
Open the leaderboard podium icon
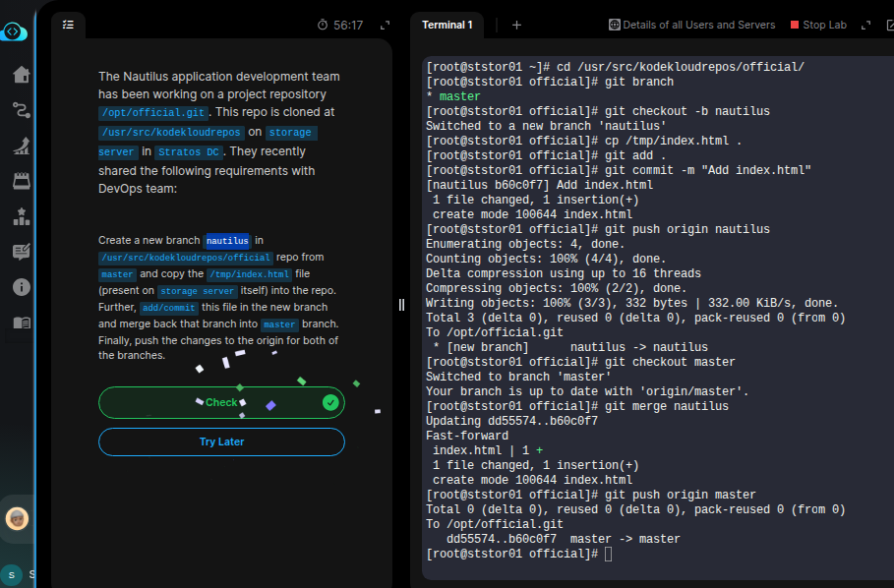click(21, 216)
